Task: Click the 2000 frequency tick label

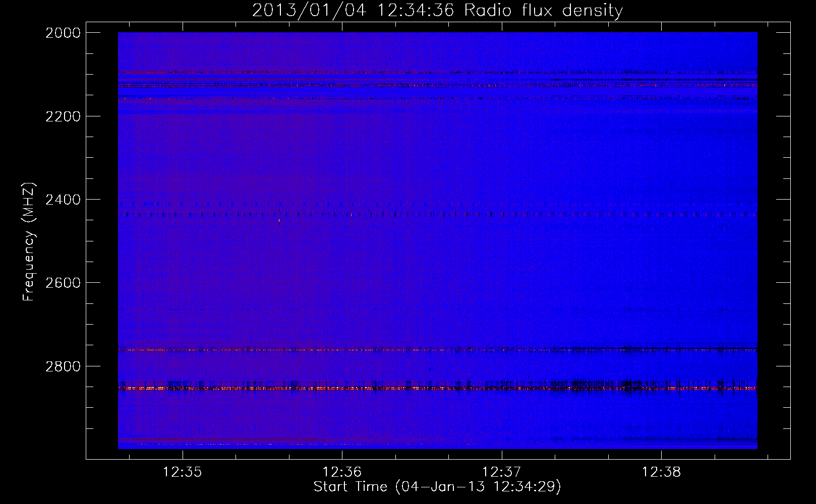Action: [x=63, y=33]
